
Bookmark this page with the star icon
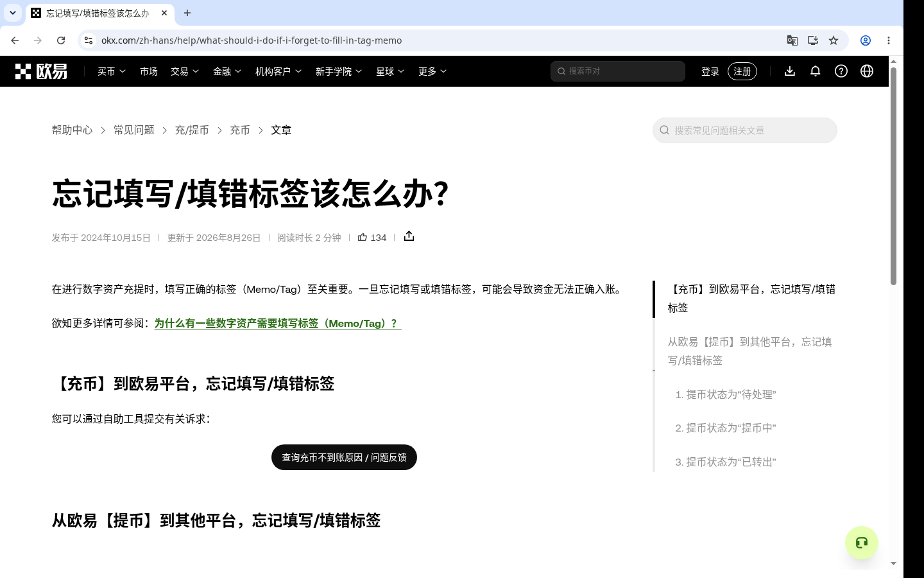coord(834,40)
